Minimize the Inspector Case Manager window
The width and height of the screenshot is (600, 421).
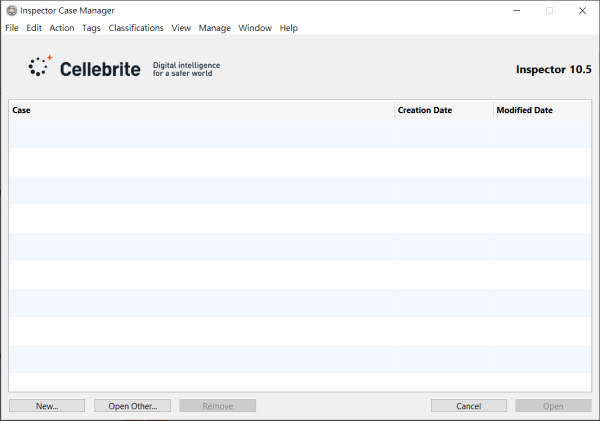click(517, 11)
